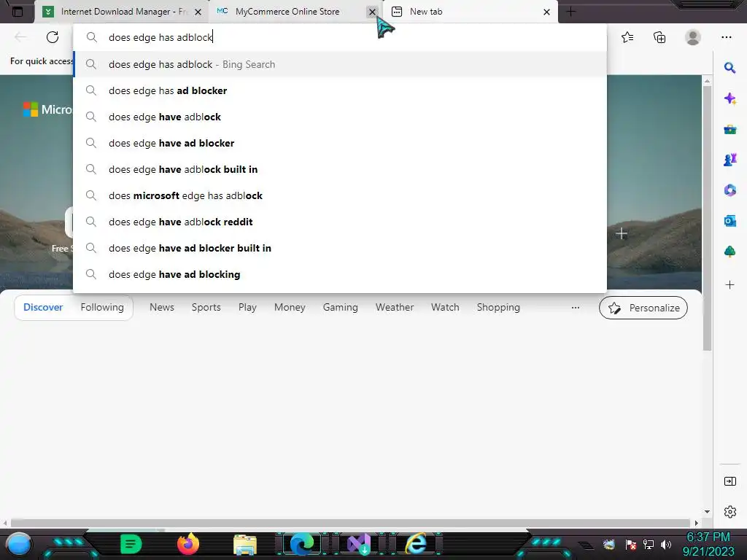The height and width of the screenshot is (560, 747).
Task: Open the Microsoft 365 sidebar icon
Action: pos(729,190)
